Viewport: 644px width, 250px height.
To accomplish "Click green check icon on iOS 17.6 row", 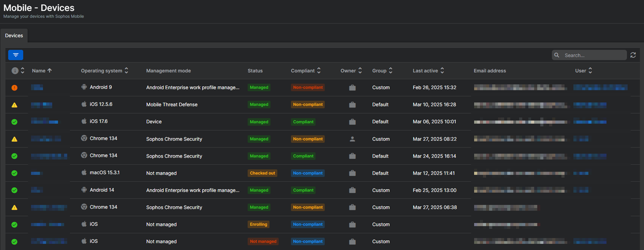I will (x=15, y=122).
